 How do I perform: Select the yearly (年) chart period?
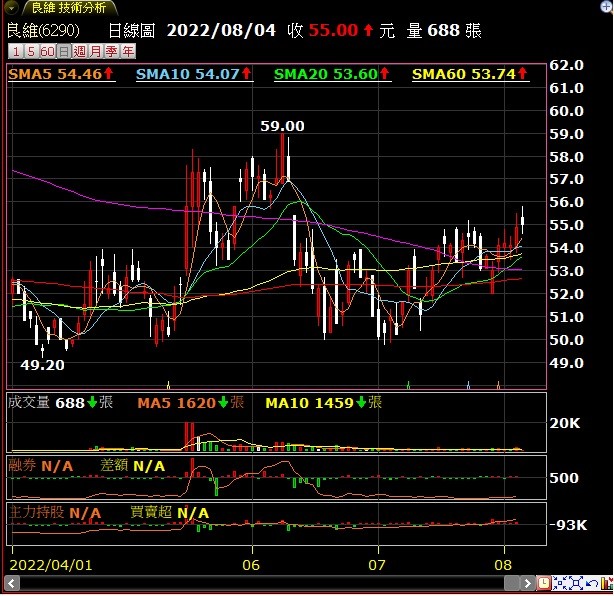[127, 50]
